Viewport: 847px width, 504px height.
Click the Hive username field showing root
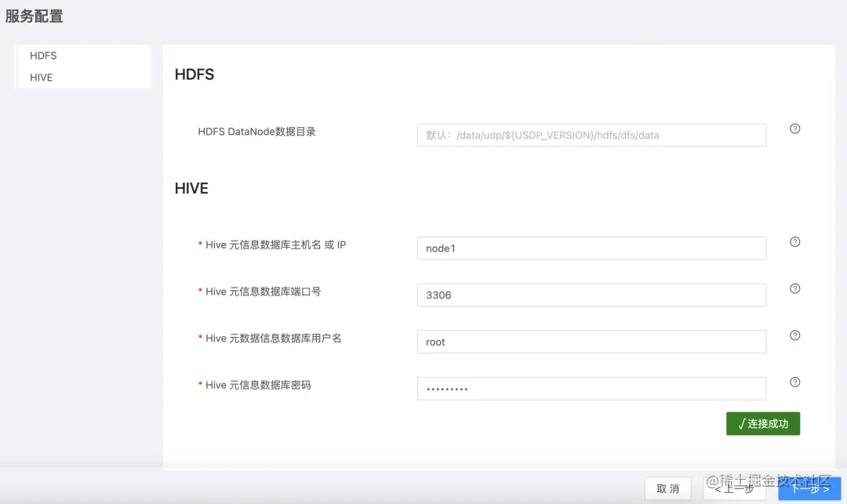tap(591, 342)
